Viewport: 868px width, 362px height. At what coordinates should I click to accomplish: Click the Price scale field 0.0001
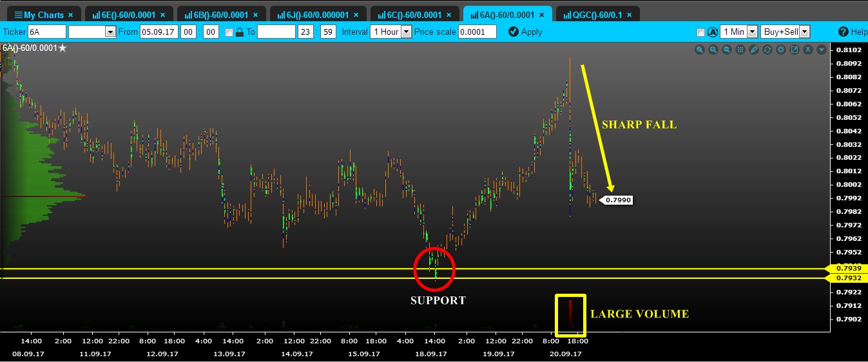[477, 32]
